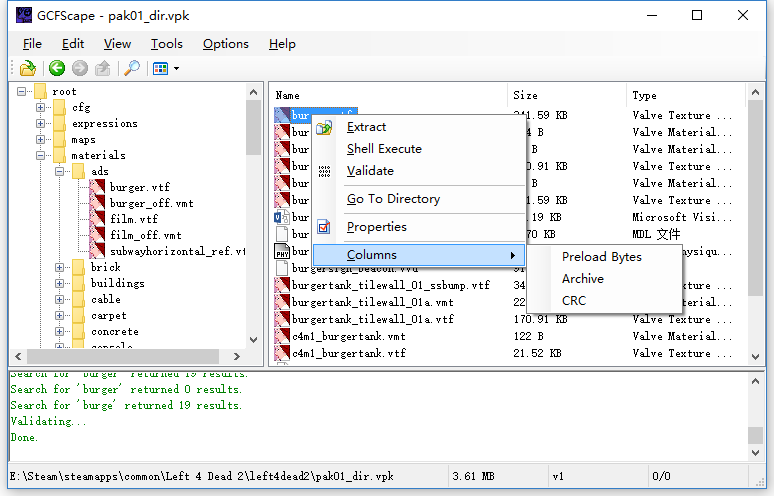Expand the expressions folder node

click(40, 123)
